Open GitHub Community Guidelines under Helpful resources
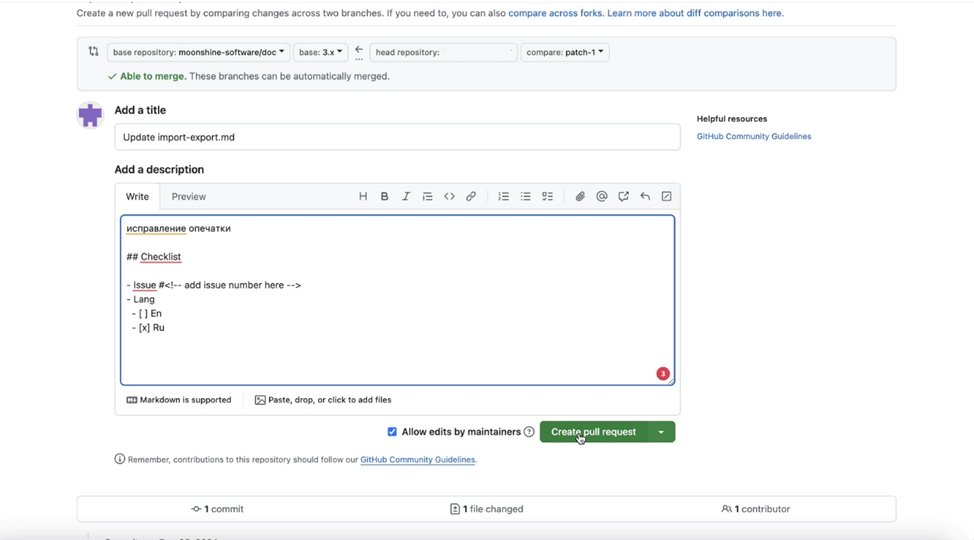974x540 pixels. (753, 136)
